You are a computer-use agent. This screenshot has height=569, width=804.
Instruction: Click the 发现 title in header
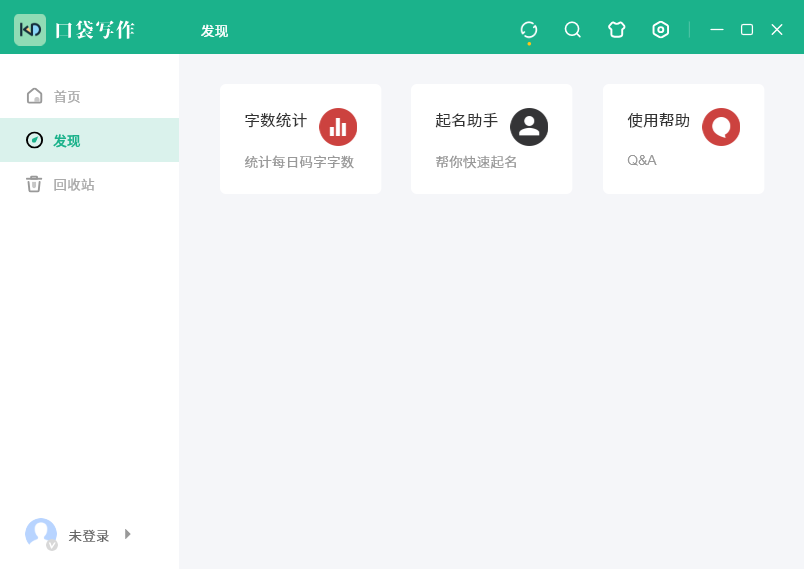click(x=214, y=31)
